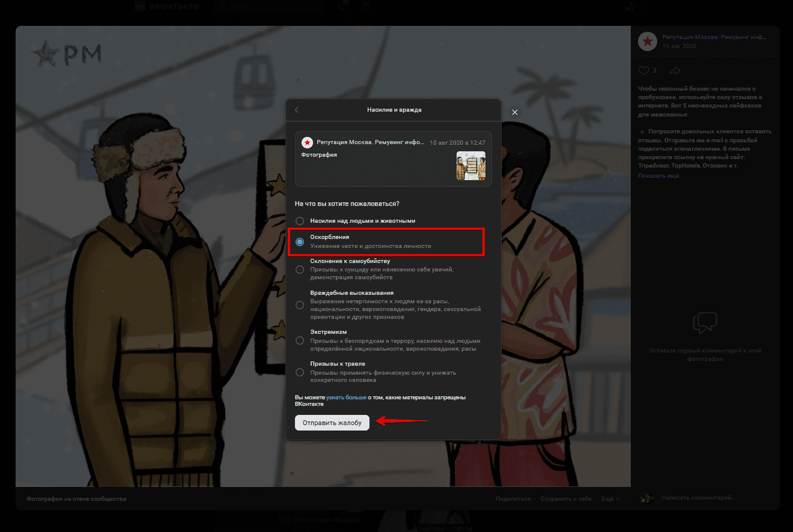Open the community avatar in the right sidebar

coord(648,41)
